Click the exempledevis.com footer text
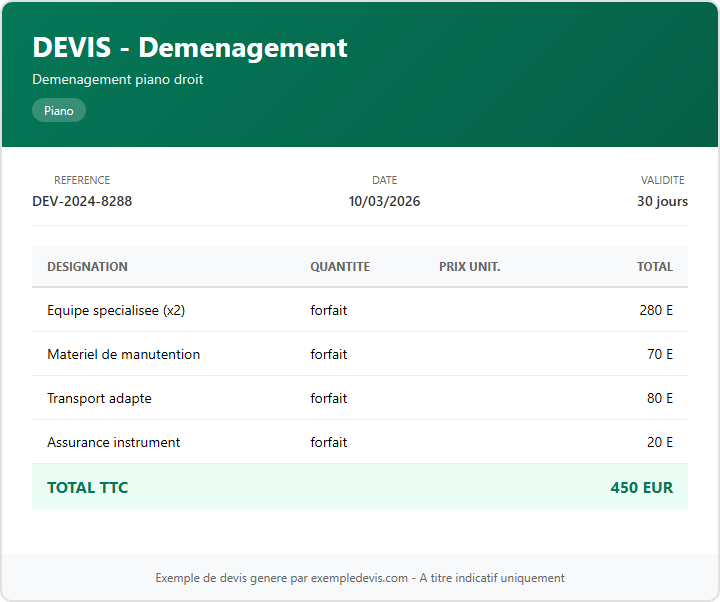The width and height of the screenshot is (720, 602). coord(359,578)
